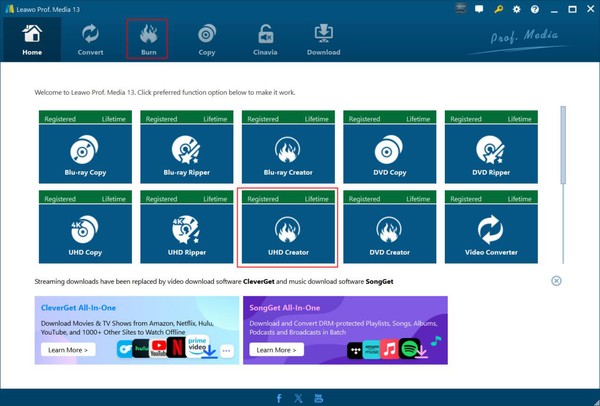Open the Burn tab
The height and width of the screenshot is (406, 600).
147,39
